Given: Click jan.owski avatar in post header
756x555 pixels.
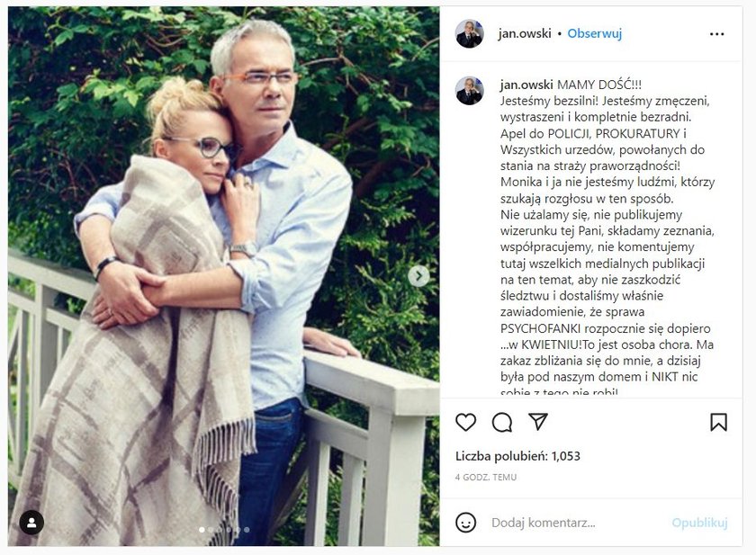Looking at the screenshot, I should 469,33.
